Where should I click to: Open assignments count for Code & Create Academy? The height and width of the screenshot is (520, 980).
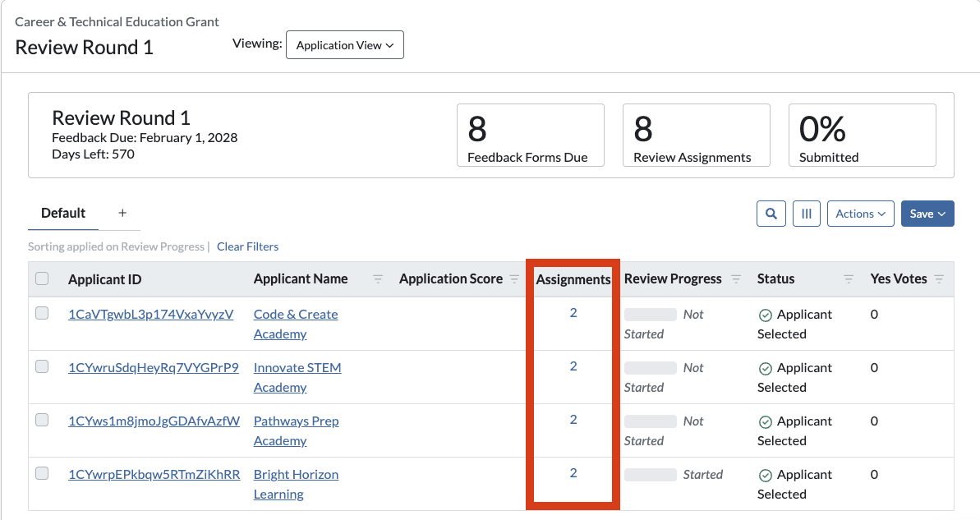(x=573, y=312)
